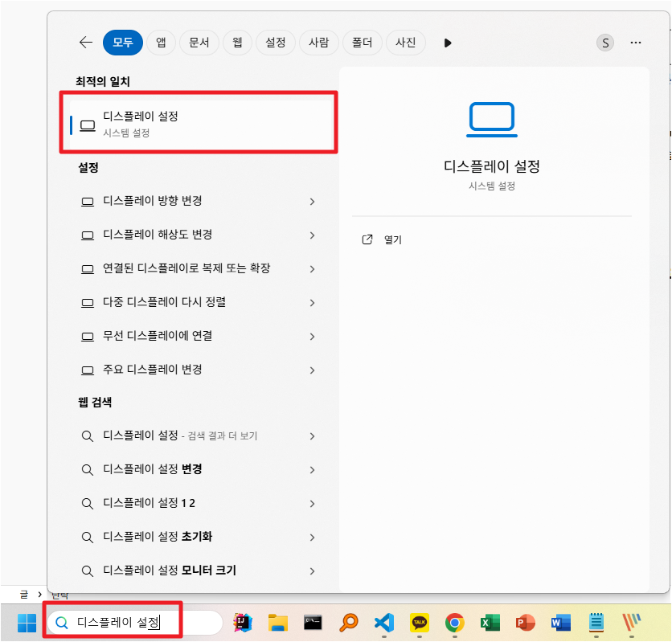
Task: Expand arrow for 디스플레이 방향 변경
Action: tap(312, 202)
